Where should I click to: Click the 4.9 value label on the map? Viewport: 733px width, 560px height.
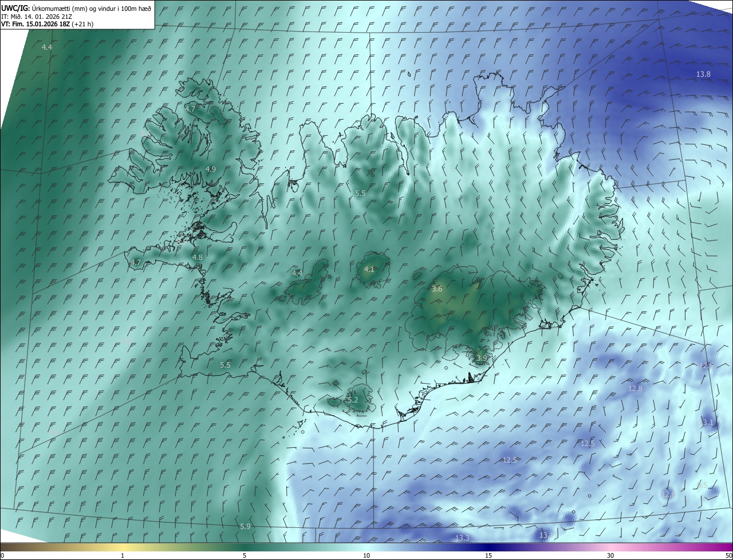point(210,169)
